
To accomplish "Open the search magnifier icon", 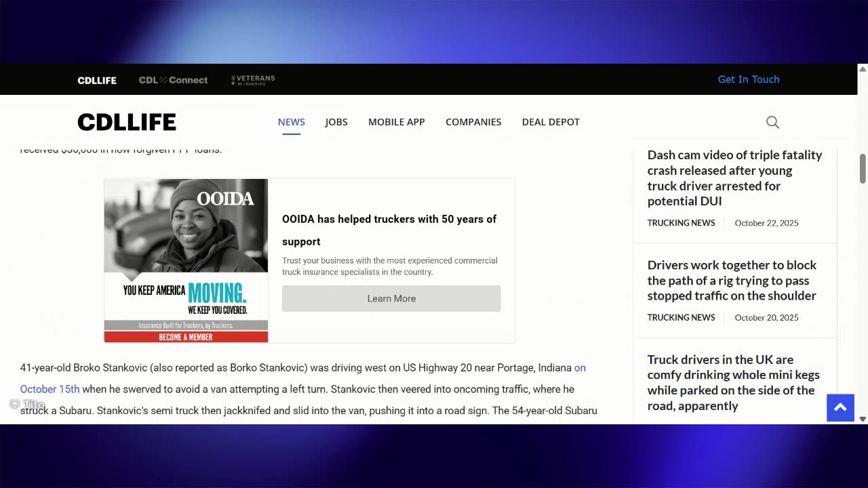I will [x=772, y=122].
